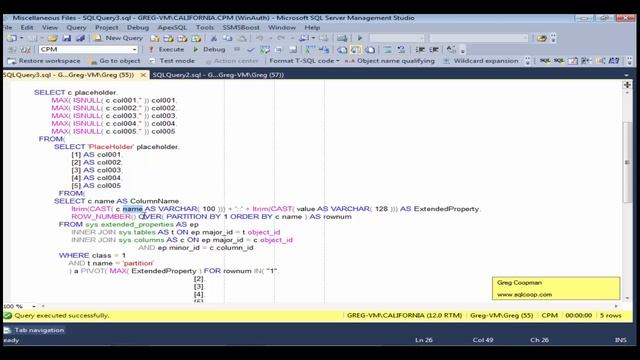Image resolution: width=640 pixels, height=360 pixels.
Task: Open New Project icon dropdown arrow
Action: point(21,38)
